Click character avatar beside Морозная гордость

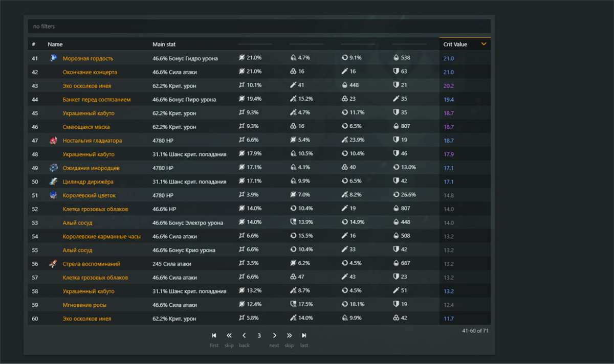pos(53,58)
